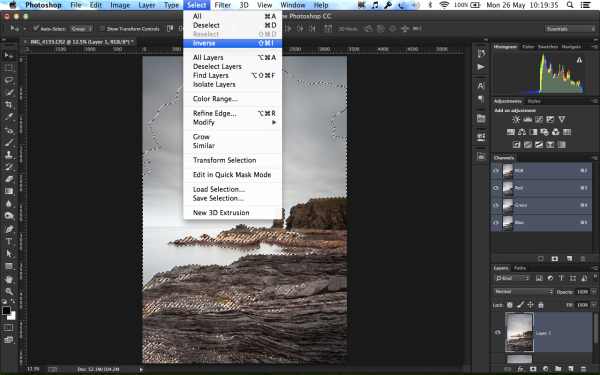Choose Color Range from Select menu
The width and height of the screenshot is (600, 375).
click(x=233, y=99)
